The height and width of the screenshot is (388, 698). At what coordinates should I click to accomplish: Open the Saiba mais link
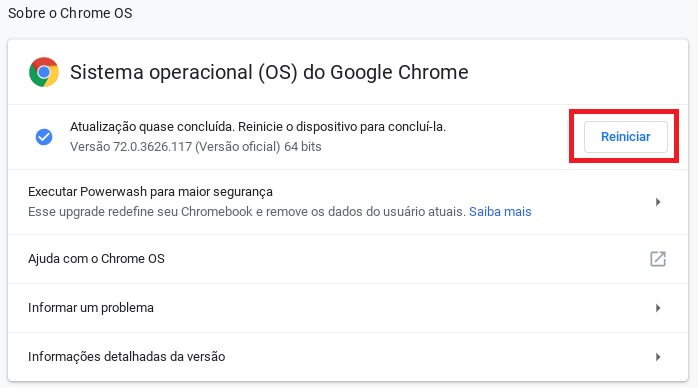coord(500,211)
